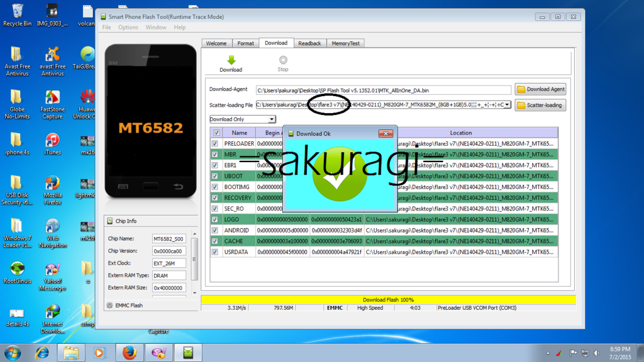Click the green Download arrow icon
This screenshot has width=644, height=362.
click(231, 60)
